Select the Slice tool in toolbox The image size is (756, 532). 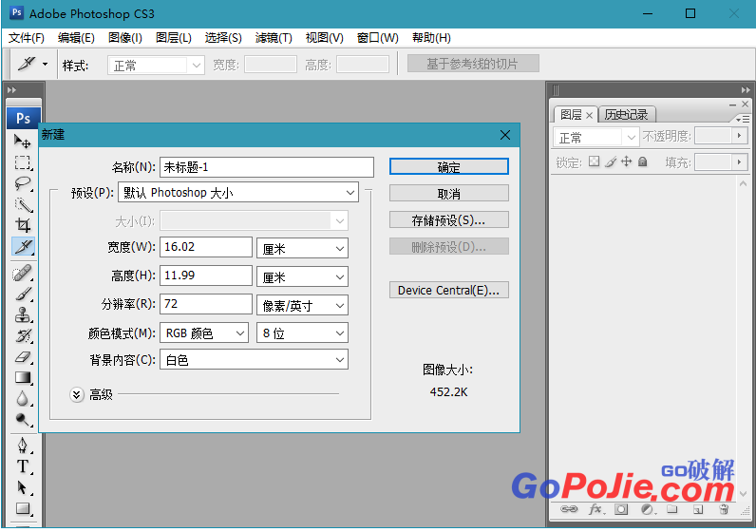[x=23, y=246]
